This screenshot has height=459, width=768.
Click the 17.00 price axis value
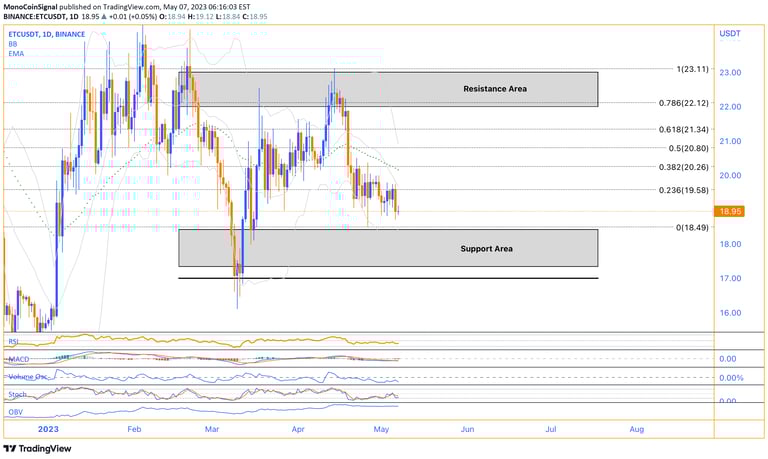730,278
